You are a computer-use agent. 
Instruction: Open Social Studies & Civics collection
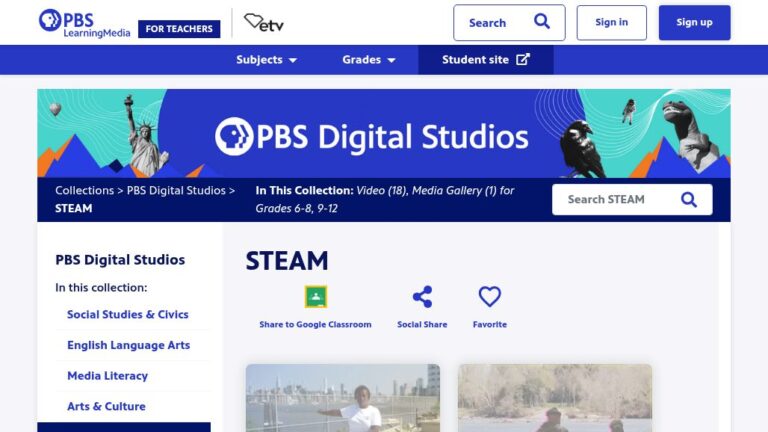[128, 314]
